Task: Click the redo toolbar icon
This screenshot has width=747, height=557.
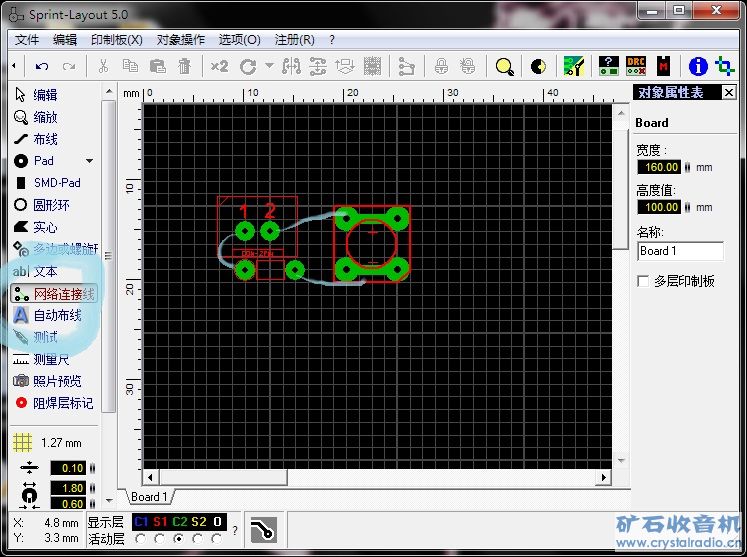Action: click(69, 67)
